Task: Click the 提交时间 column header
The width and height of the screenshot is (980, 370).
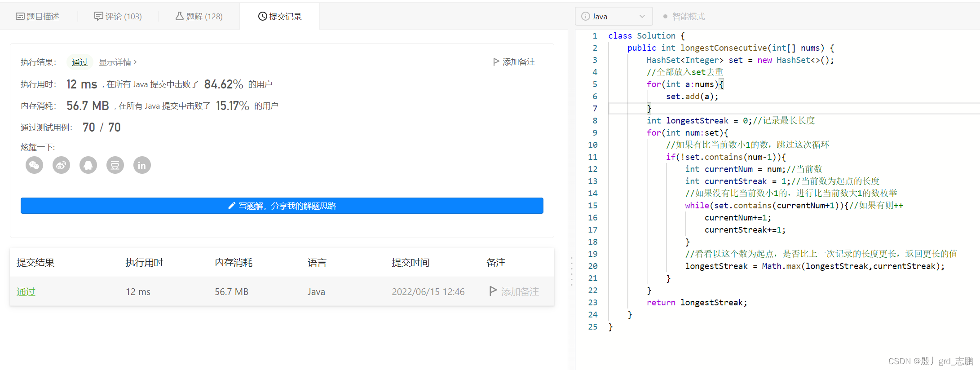Action: pyautogui.click(x=411, y=263)
